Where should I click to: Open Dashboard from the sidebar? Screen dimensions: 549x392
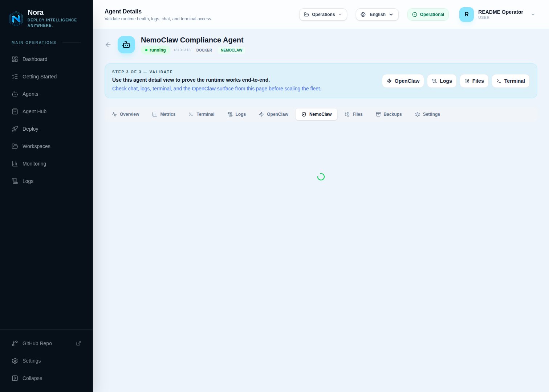coord(46,59)
